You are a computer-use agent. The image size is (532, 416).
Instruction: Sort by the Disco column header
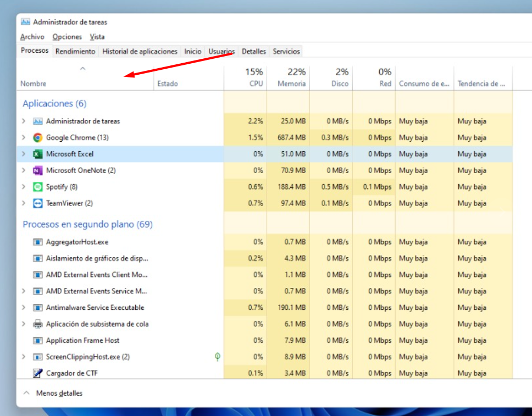pos(331,77)
